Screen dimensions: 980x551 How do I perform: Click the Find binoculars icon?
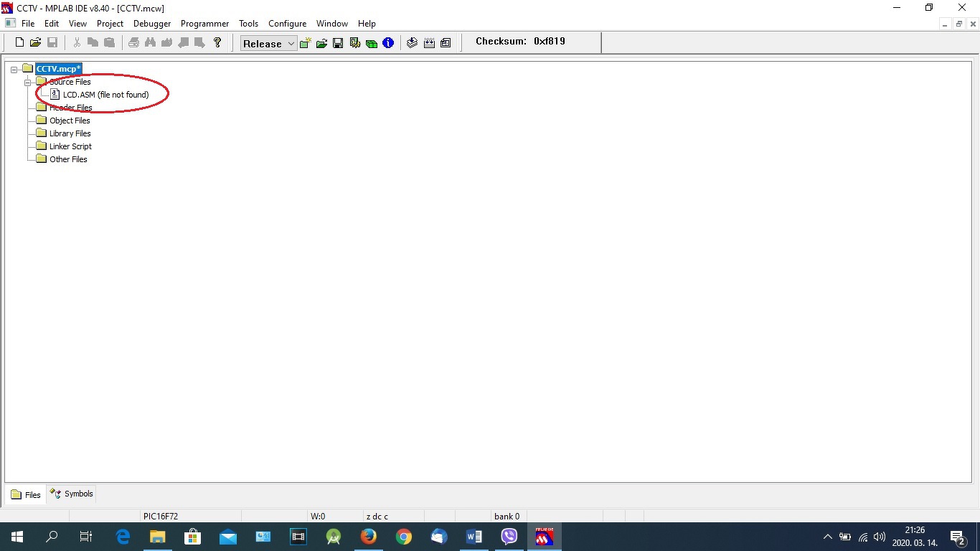coord(150,43)
